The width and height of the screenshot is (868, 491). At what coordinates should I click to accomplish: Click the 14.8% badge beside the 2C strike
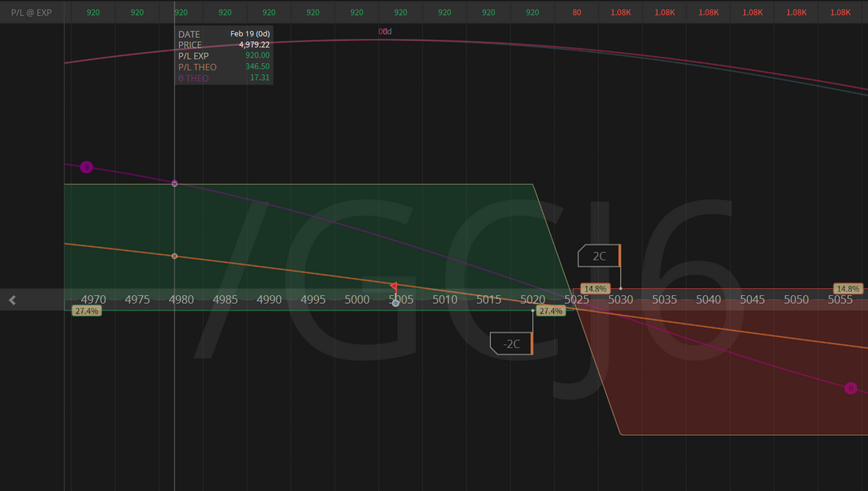[x=595, y=289]
